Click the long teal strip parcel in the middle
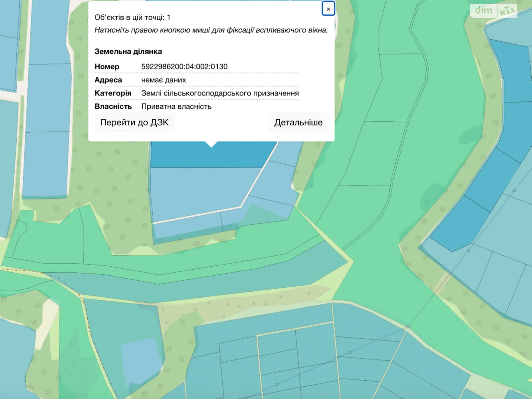 (x=199, y=283)
